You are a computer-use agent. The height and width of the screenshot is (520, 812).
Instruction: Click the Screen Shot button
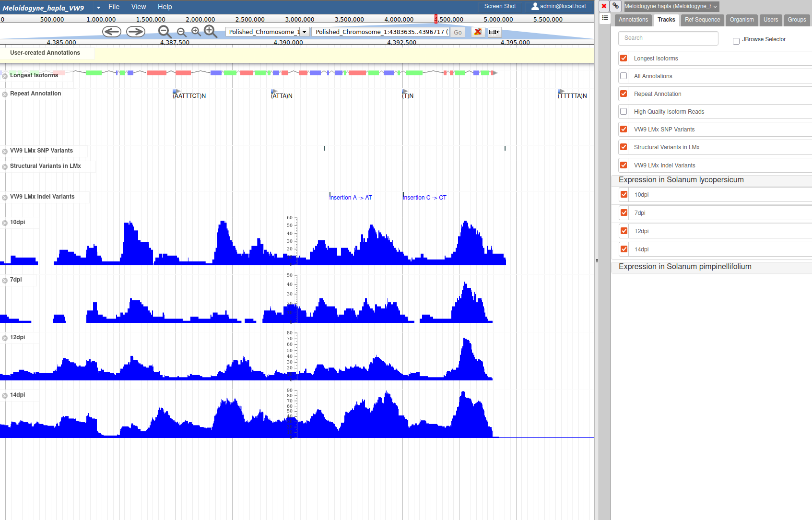[500, 6]
